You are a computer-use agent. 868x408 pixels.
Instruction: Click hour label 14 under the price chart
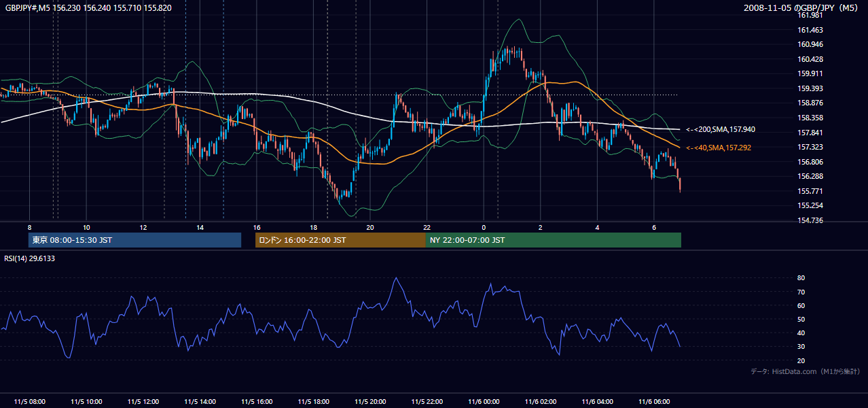tap(200, 227)
